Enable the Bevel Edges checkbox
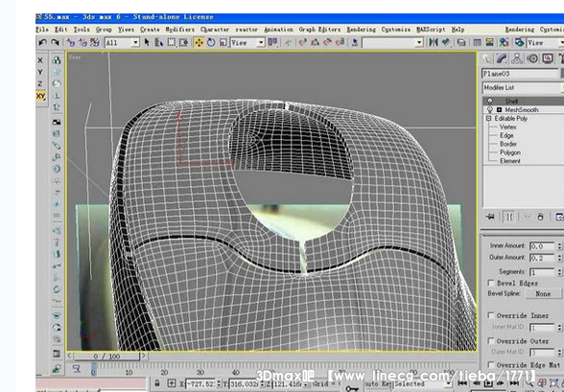 tap(491, 283)
